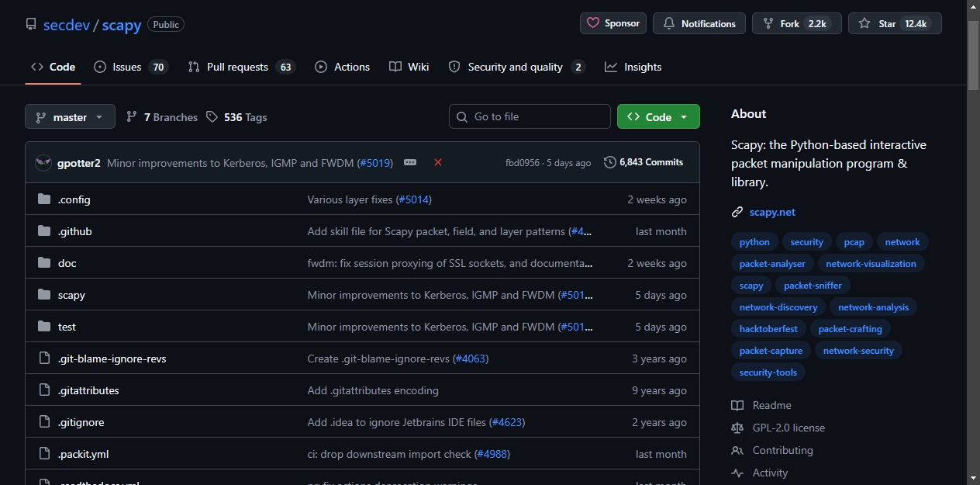
Task: Focus the Go to file search field
Action: [530, 116]
